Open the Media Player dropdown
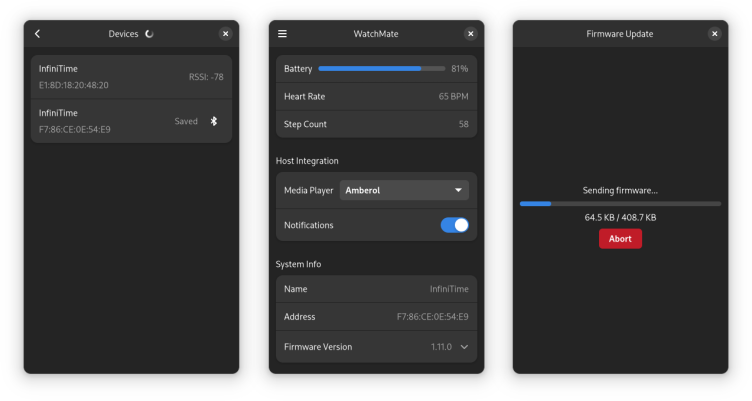752x401 pixels. click(403, 190)
